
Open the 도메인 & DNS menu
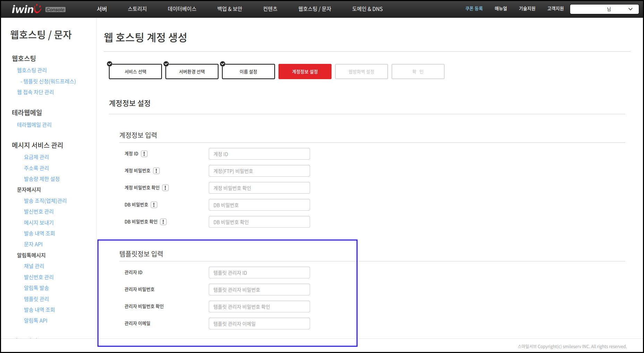click(x=367, y=9)
